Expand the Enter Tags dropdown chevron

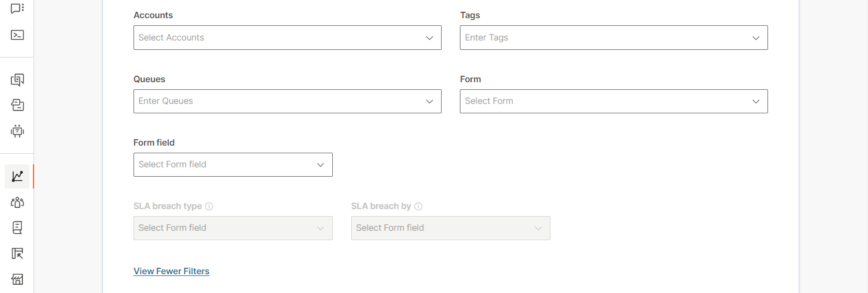pos(756,38)
